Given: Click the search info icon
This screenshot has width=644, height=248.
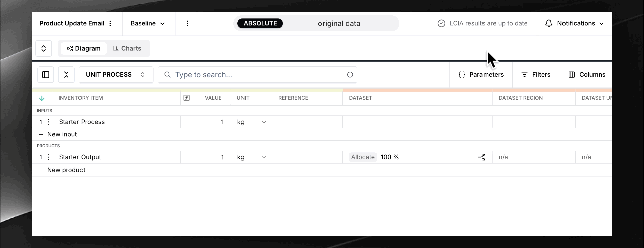Looking at the screenshot, I should coord(350,75).
